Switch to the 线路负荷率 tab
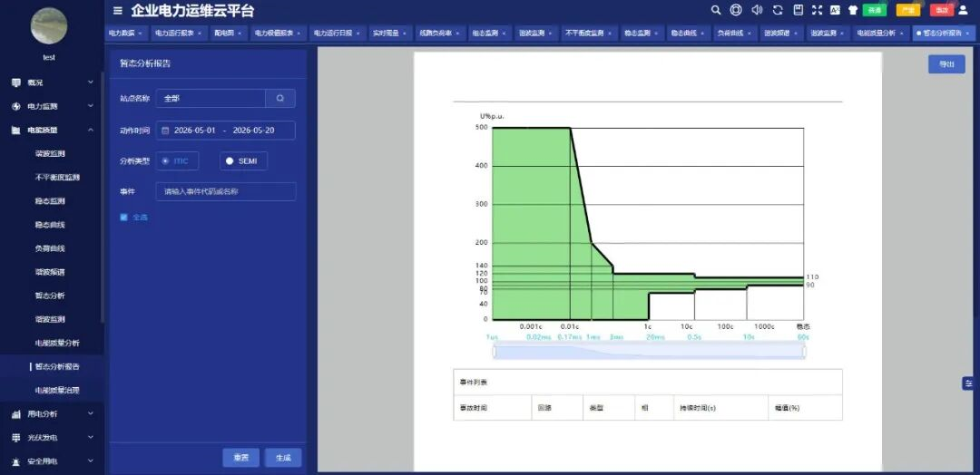The height and width of the screenshot is (475, 980). click(x=440, y=33)
